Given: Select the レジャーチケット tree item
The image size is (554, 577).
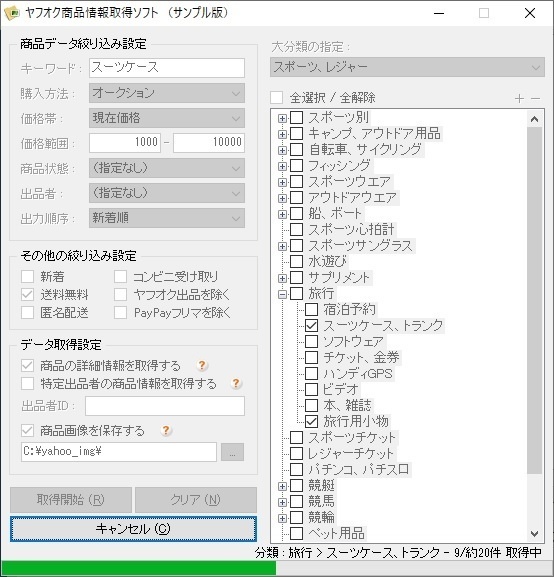Looking at the screenshot, I should point(351,453).
